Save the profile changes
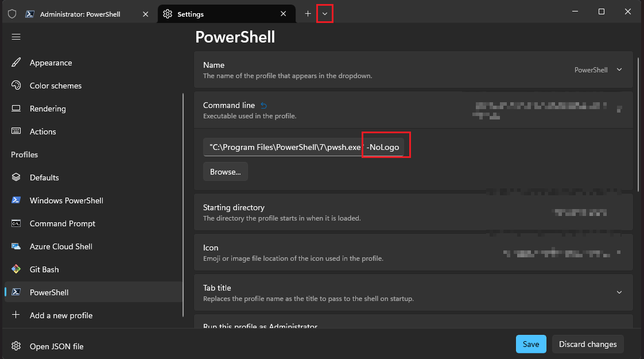 [531, 344]
